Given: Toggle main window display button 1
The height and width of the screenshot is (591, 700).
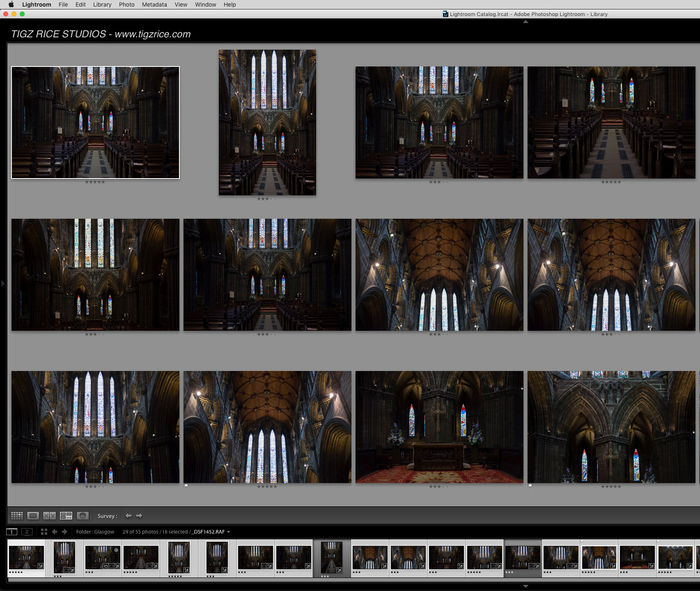Looking at the screenshot, I should click(11, 532).
